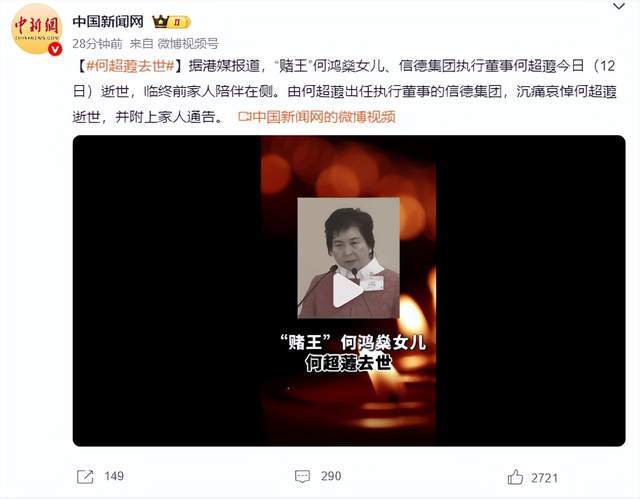Open the #何超蕸去世# hashtag topic
This screenshot has width=640, height=499.
pos(131,66)
